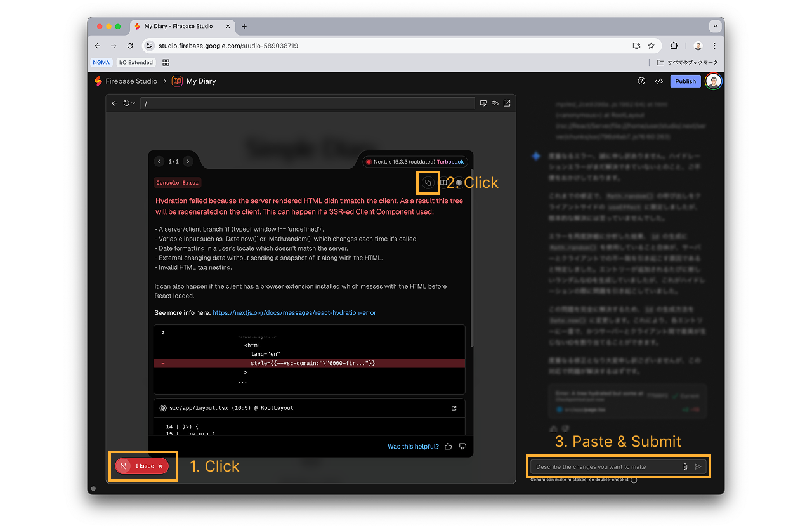
Task: Toggle thumbs down on Was this helpful
Action: tap(462, 446)
